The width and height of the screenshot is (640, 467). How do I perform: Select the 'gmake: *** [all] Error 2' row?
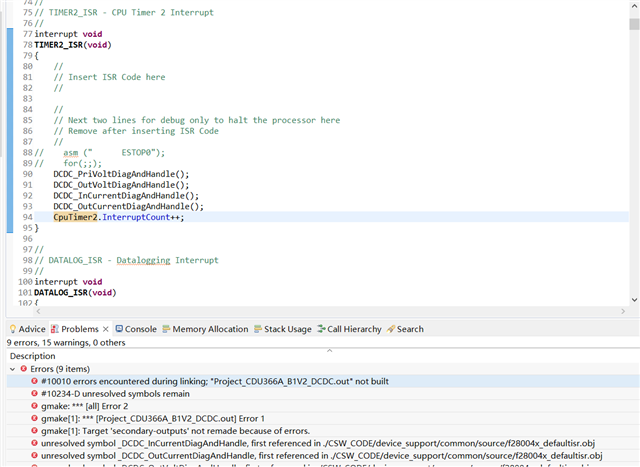point(323,406)
